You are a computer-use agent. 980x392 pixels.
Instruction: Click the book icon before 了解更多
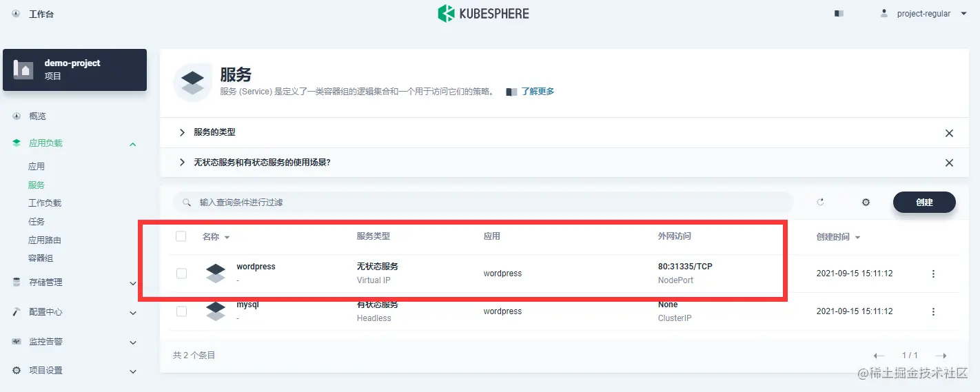(x=511, y=92)
